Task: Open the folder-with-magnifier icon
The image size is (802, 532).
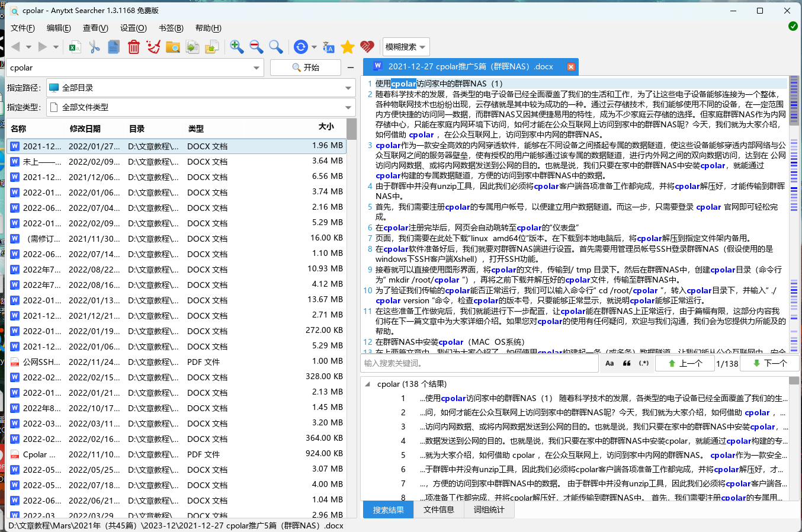Action: [x=173, y=47]
